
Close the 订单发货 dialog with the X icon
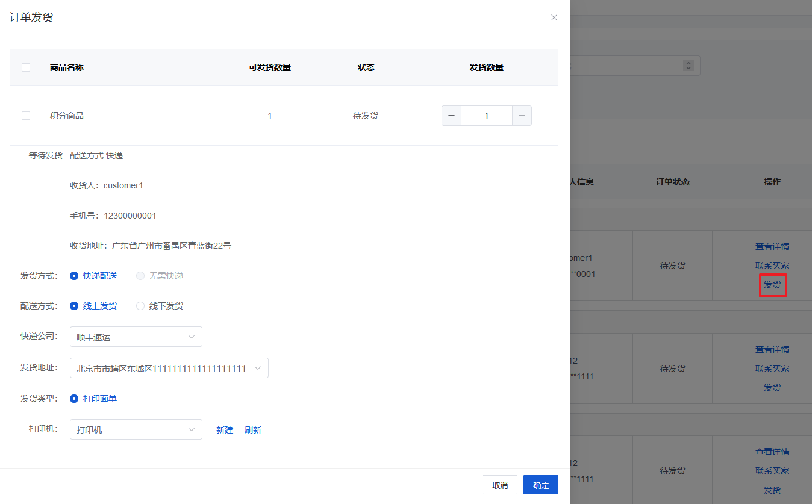(554, 17)
